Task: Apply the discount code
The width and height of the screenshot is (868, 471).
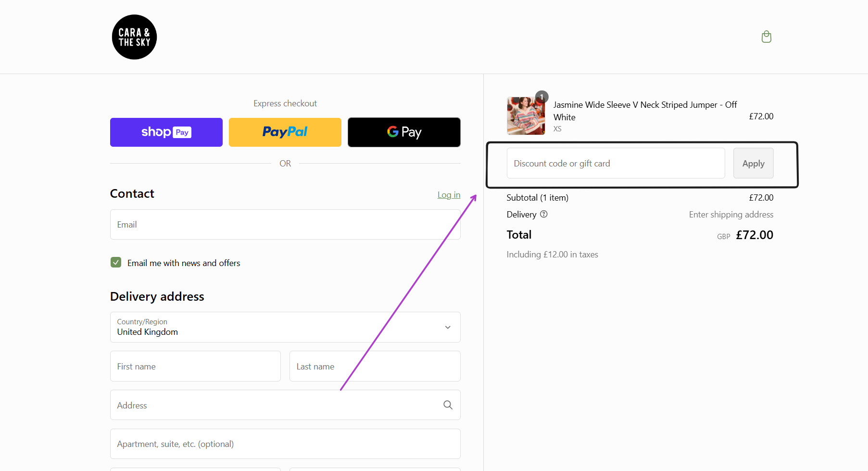Action: click(x=753, y=164)
